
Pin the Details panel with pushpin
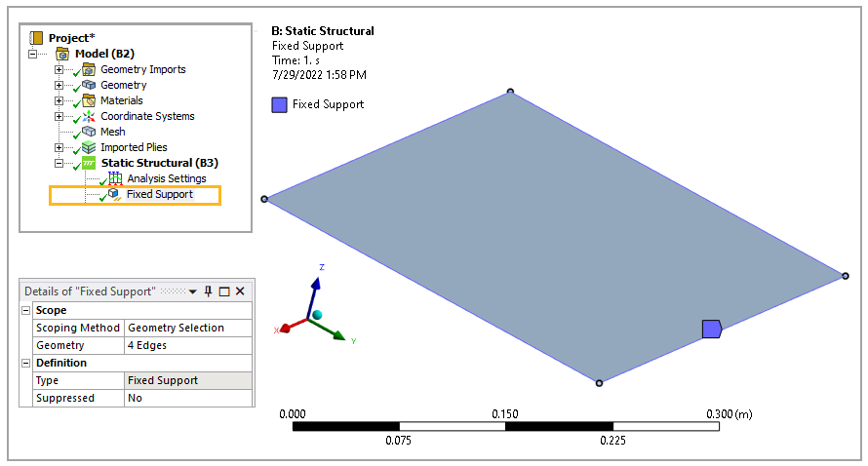(x=208, y=291)
